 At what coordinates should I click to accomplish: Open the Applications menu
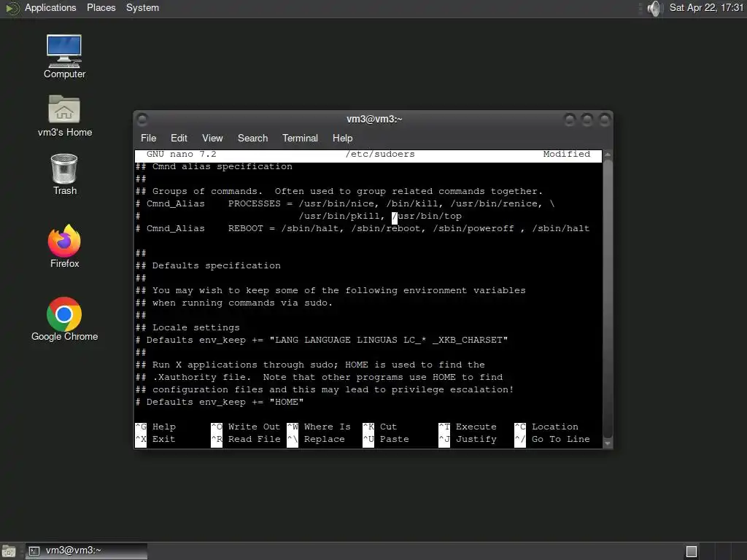coord(50,7)
